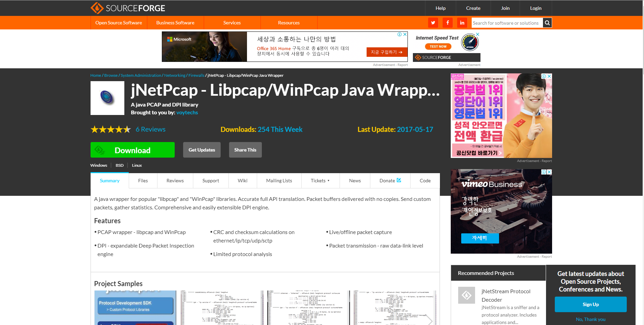Click the Share This button
This screenshot has height=325, width=644.
pos(245,150)
